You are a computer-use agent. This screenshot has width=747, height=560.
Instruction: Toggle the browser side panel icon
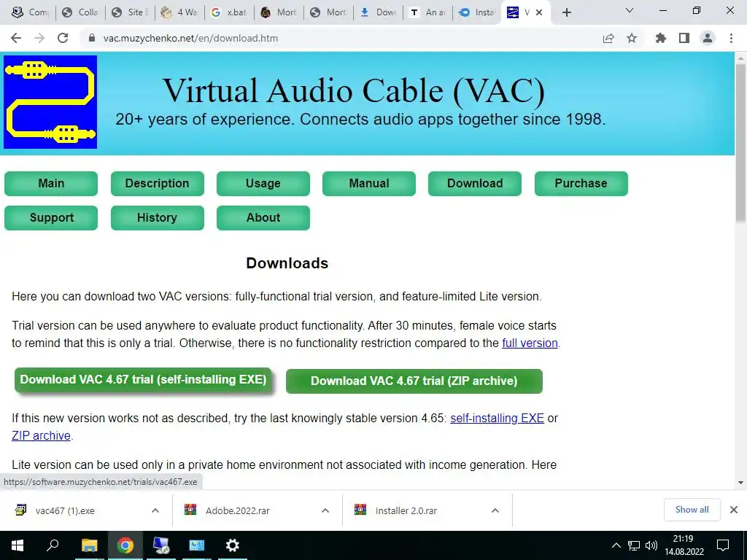(x=684, y=38)
